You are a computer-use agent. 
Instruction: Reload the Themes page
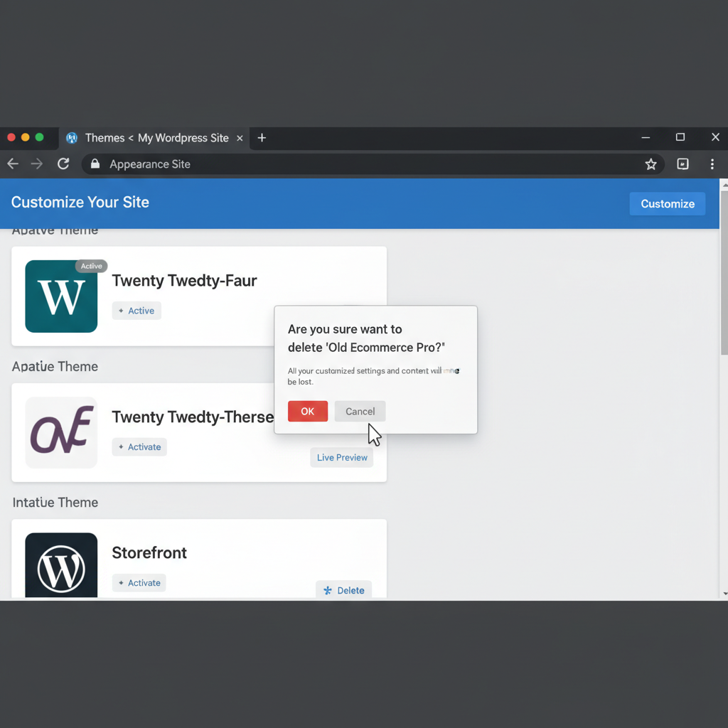point(63,164)
